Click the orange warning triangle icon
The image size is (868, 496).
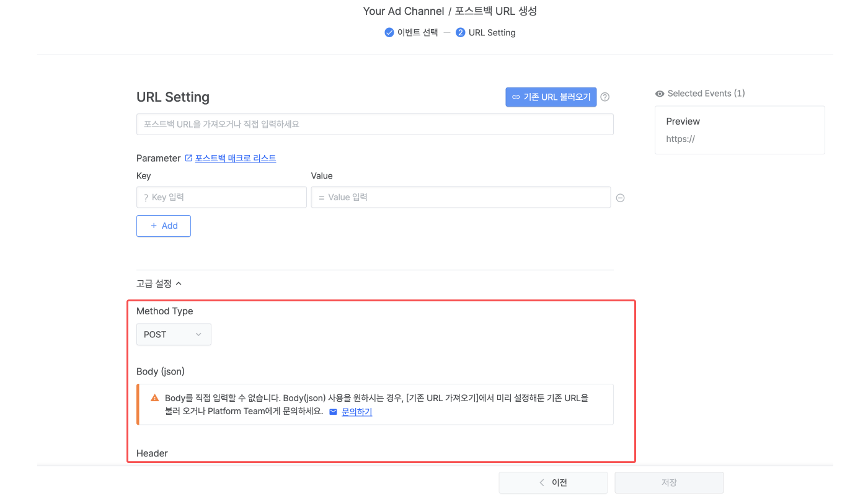[155, 398]
